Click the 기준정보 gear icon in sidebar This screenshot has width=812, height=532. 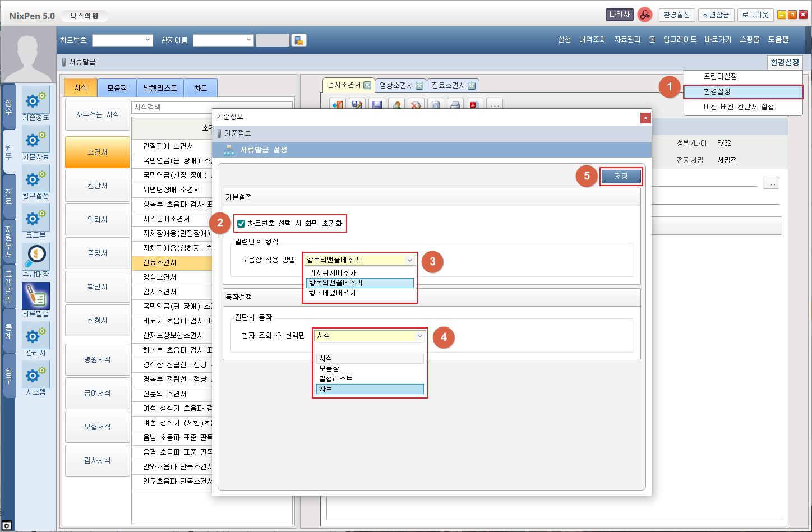36,100
